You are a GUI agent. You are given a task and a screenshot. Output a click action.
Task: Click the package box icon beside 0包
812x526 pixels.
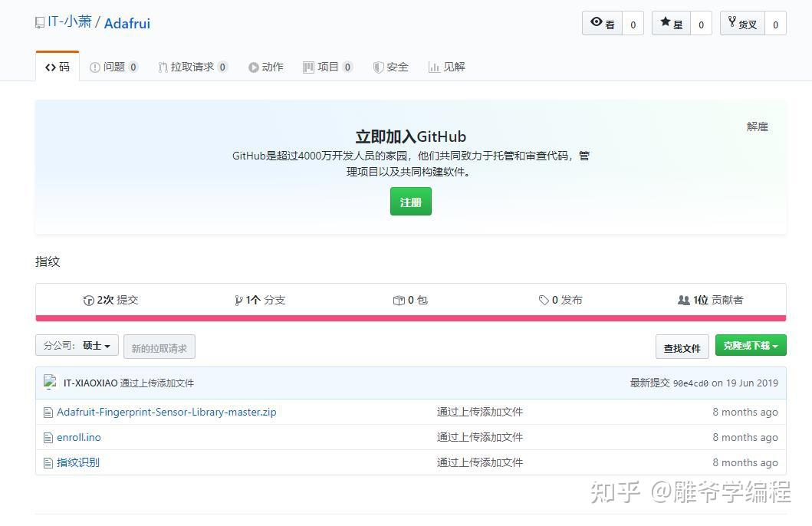[x=399, y=300]
